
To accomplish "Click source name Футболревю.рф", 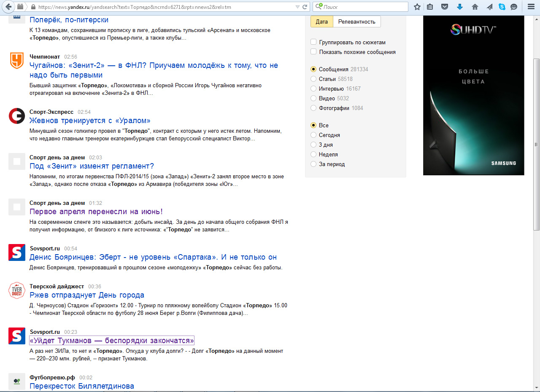I will pos(52,377).
